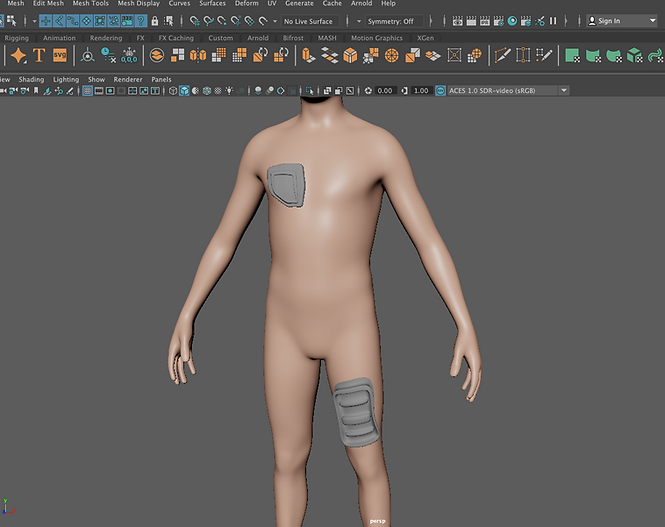Click the green square plane icon
The width and height of the screenshot is (665, 527).
coord(572,56)
